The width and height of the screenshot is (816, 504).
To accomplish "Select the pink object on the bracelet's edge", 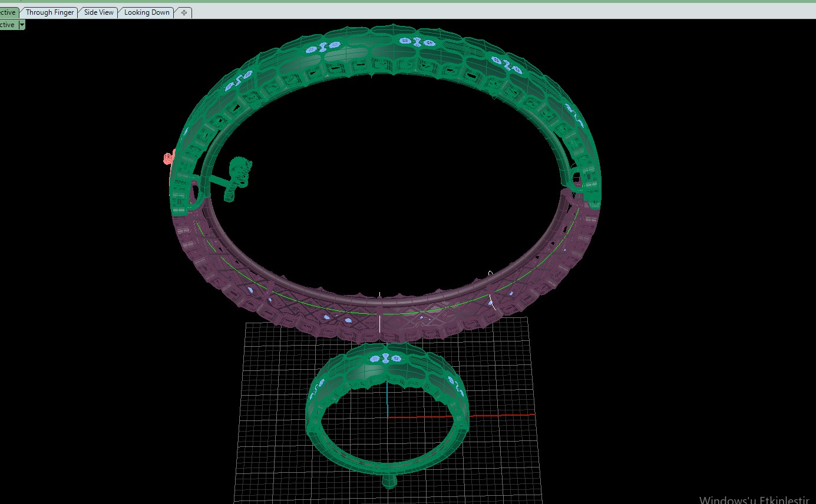I will pyautogui.click(x=169, y=157).
